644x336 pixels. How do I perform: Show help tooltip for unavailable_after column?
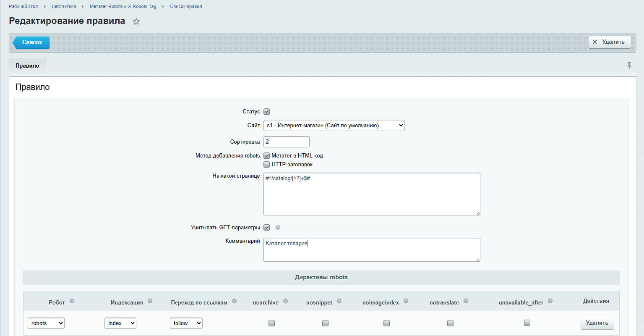coord(550,301)
